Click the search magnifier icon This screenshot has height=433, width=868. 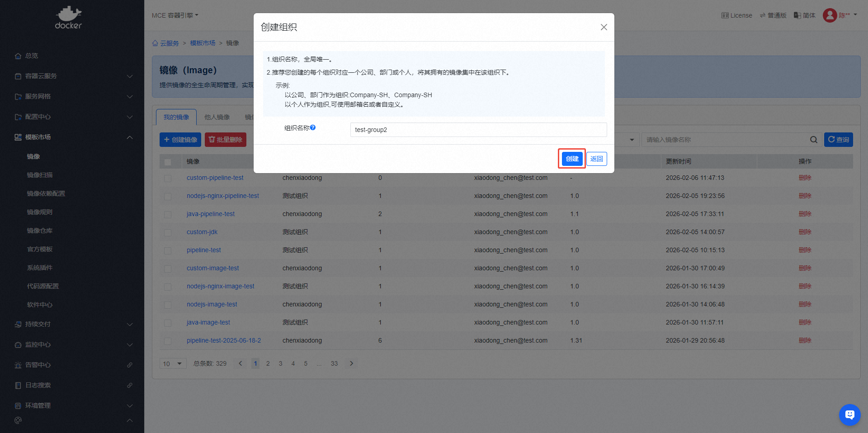813,140
